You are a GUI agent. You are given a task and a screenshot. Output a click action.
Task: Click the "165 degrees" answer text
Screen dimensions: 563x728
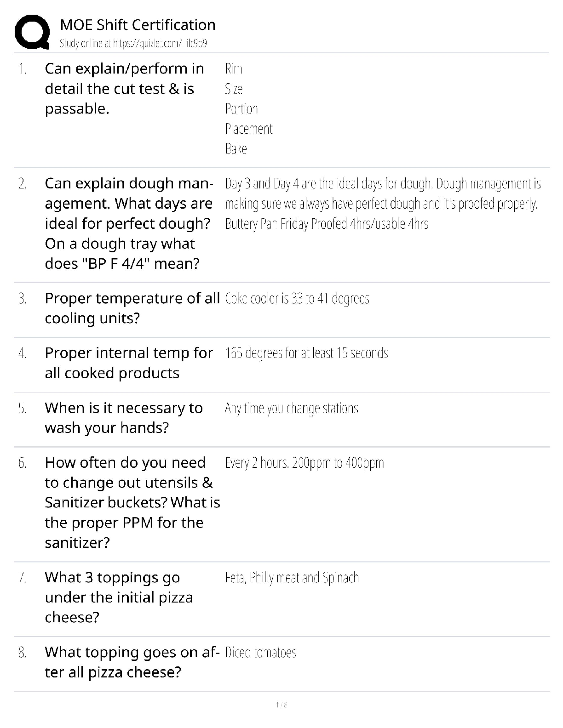pyautogui.click(x=306, y=353)
